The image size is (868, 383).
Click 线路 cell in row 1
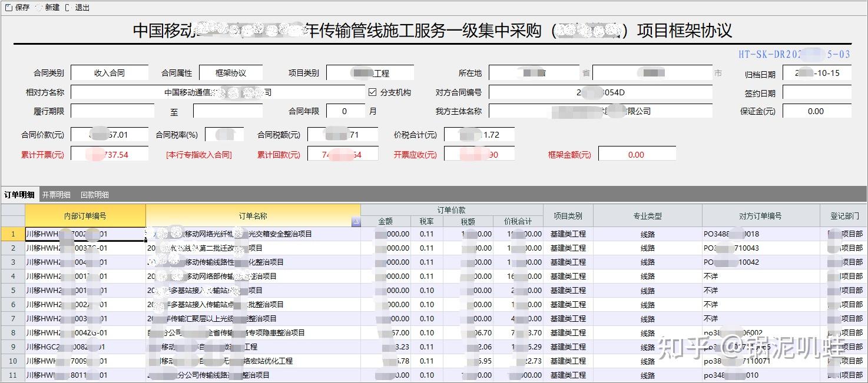(x=648, y=234)
